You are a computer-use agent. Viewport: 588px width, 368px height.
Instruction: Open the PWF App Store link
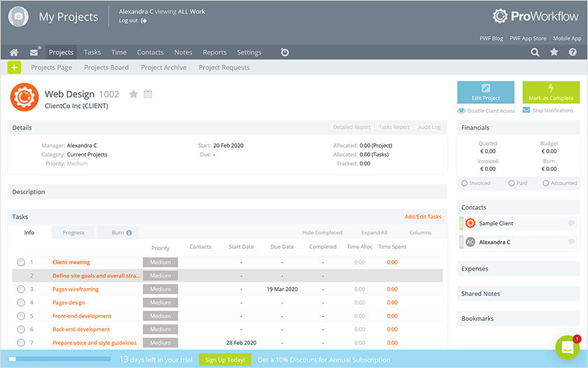(x=528, y=39)
